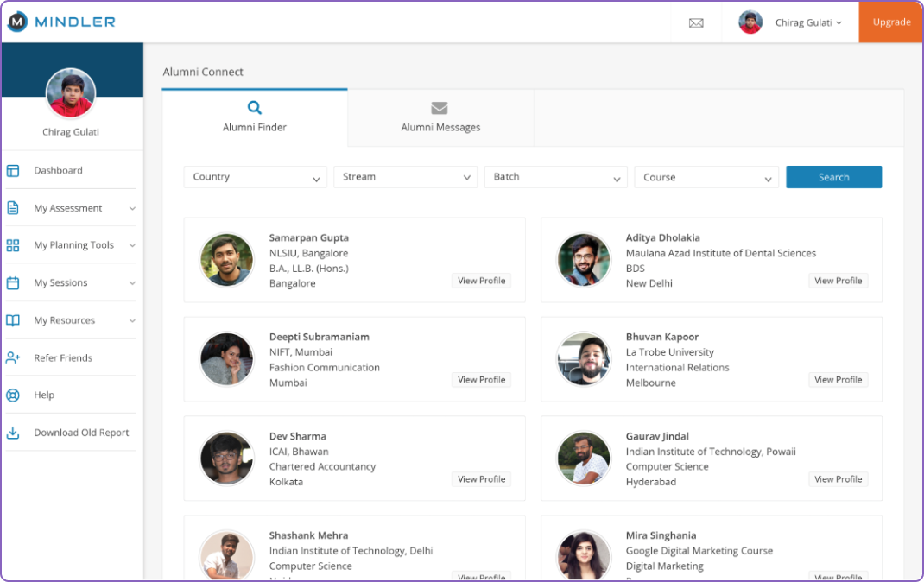Expand the My Assessment sidebar menu
The width and height of the screenshot is (924, 582).
(132, 208)
